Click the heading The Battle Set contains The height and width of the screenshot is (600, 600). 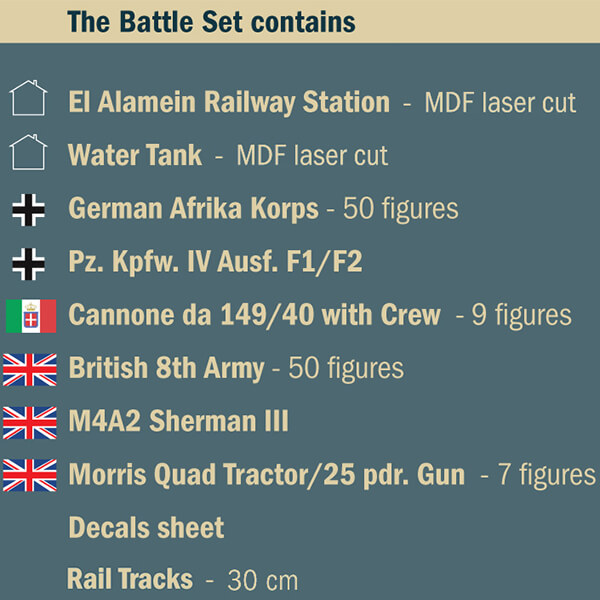coord(212,22)
